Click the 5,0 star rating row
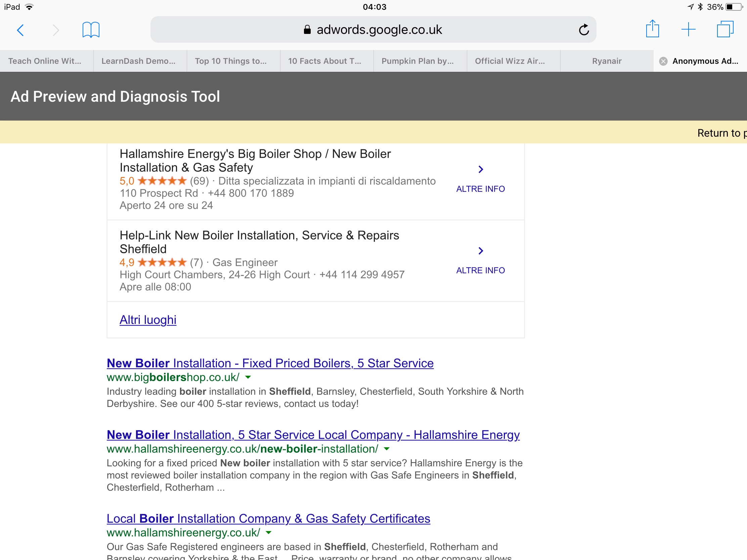 277,181
